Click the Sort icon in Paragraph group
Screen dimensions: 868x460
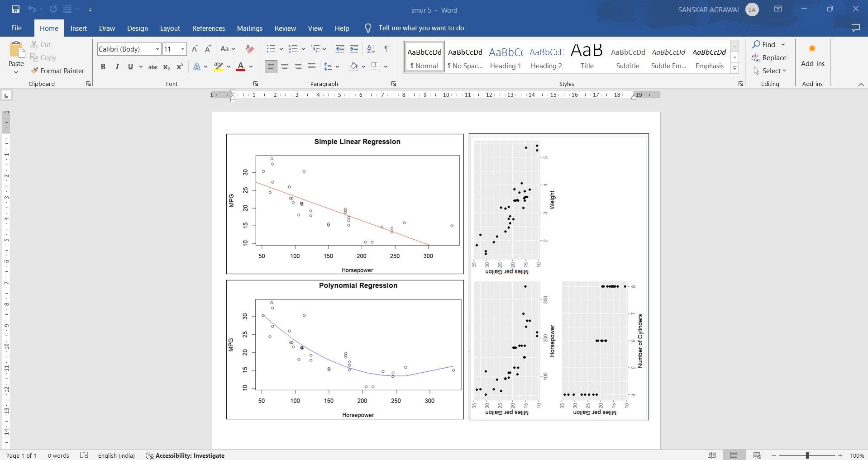371,48
